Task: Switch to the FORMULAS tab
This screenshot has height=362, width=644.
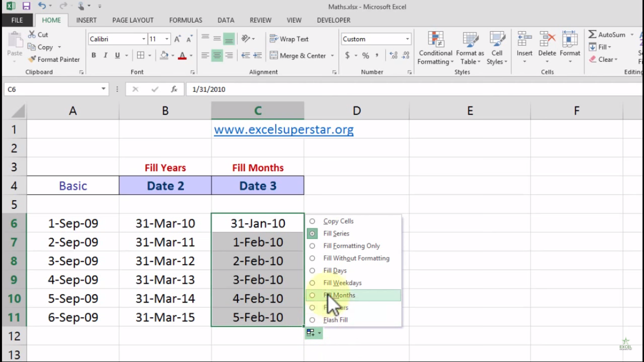Action: pos(186,20)
